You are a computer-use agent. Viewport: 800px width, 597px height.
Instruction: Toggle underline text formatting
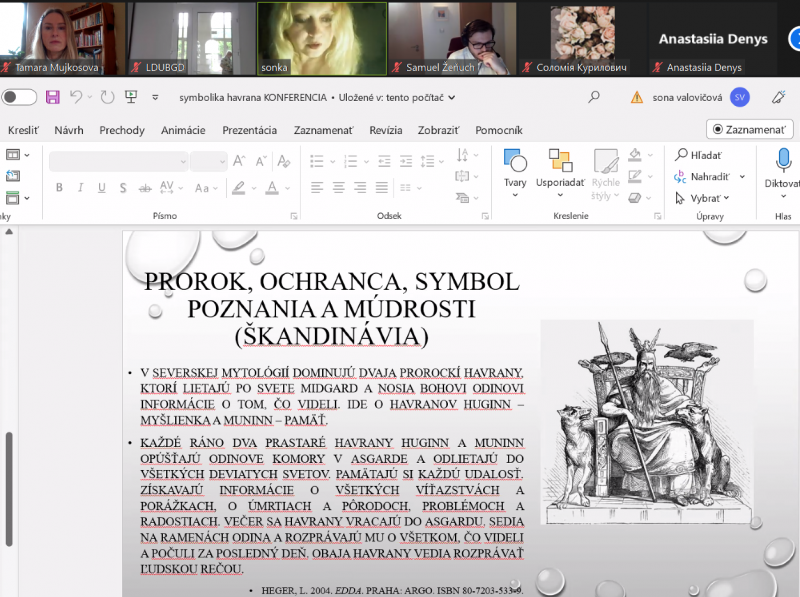pyautogui.click(x=103, y=188)
